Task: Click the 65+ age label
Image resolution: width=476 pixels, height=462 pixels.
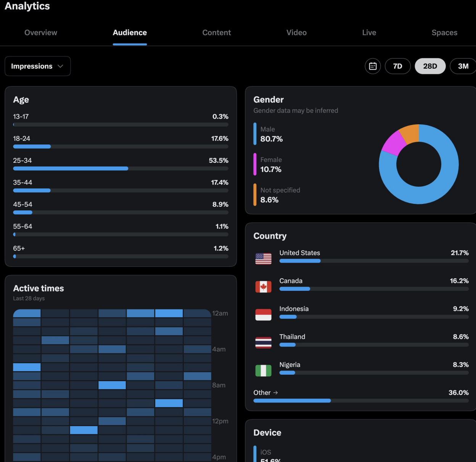Action: pos(19,249)
